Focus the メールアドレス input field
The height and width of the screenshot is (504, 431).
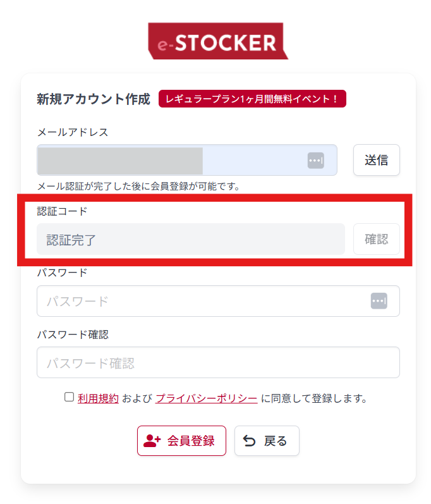pyautogui.click(x=171, y=161)
